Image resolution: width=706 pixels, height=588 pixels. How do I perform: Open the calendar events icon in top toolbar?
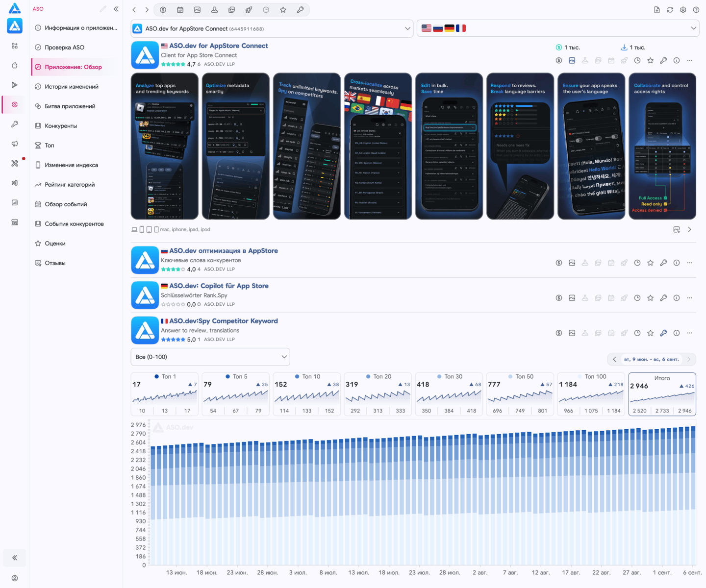[180, 10]
